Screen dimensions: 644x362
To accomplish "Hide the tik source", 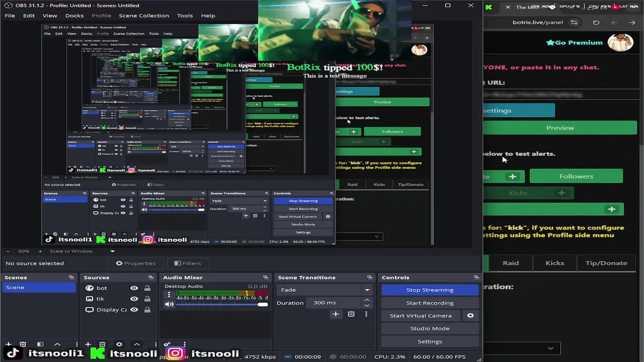I will tap(134, 299).
